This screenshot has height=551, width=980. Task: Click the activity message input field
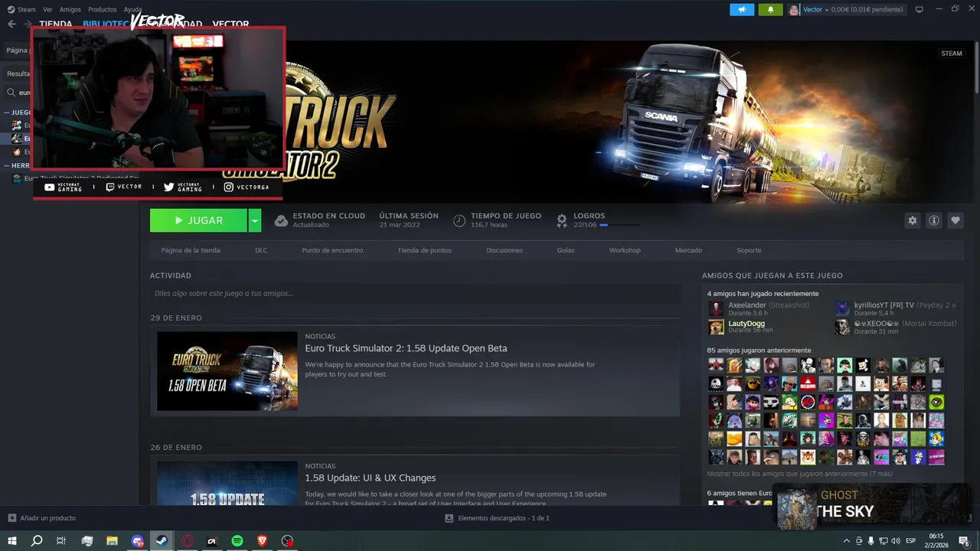(x=415, y=293)
